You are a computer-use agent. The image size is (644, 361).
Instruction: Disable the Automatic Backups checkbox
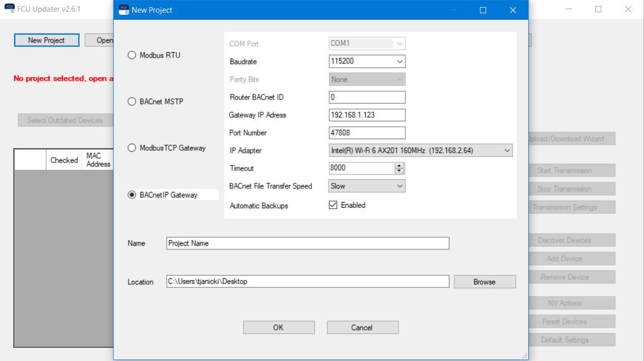click(333, 206)
